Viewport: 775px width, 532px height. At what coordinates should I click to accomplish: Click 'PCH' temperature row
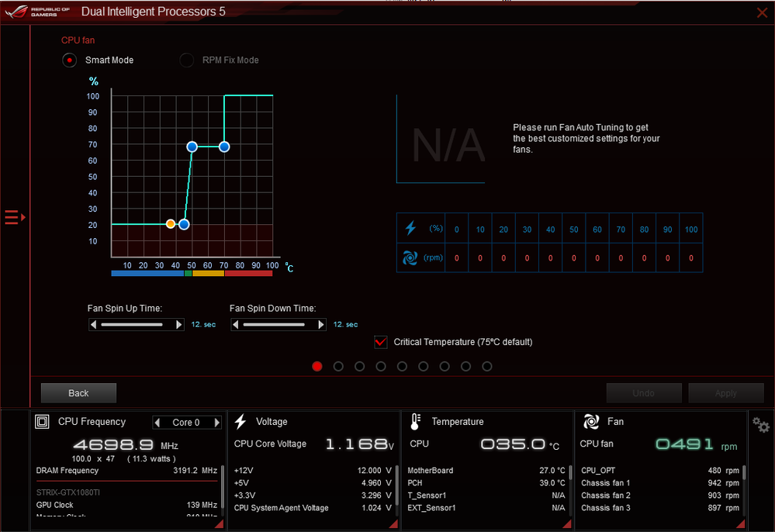tap(486, 483)
